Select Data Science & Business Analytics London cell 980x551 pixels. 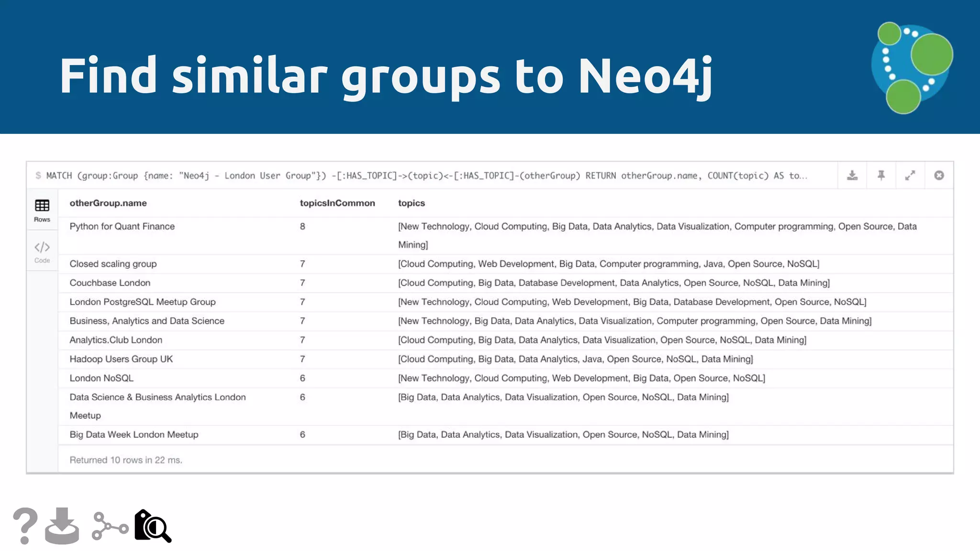point(157,406)
